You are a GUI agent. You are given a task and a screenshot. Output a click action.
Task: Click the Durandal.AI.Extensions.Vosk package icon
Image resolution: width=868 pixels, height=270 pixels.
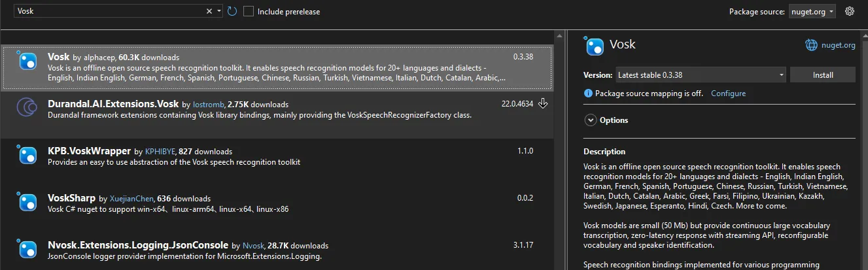(27, 107)
